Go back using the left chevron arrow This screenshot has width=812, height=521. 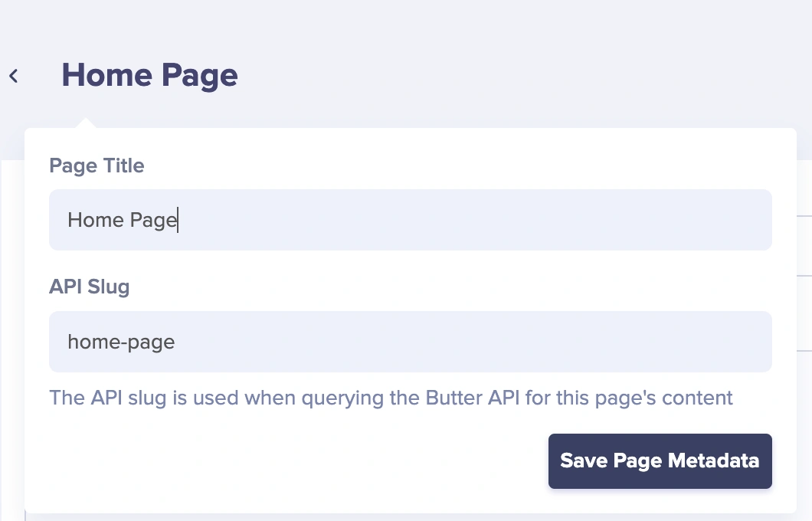point(14,76)
